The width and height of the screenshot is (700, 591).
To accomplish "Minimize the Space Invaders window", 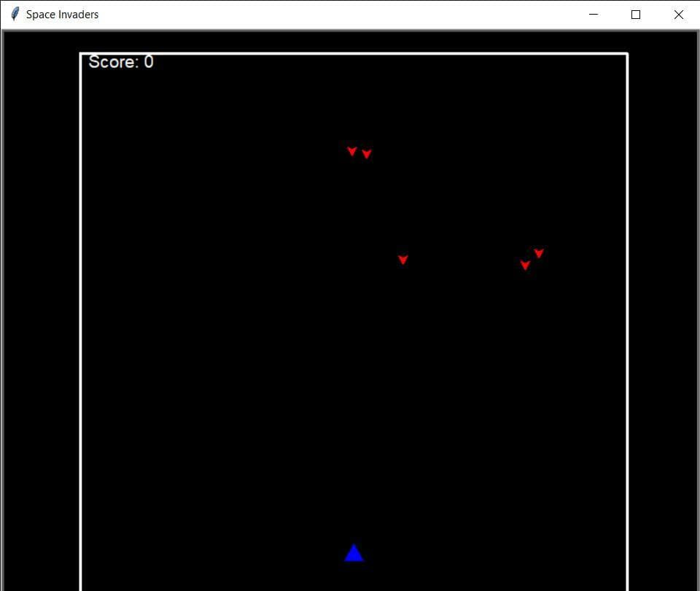I will pyautogui.click(x=594, y=15).
